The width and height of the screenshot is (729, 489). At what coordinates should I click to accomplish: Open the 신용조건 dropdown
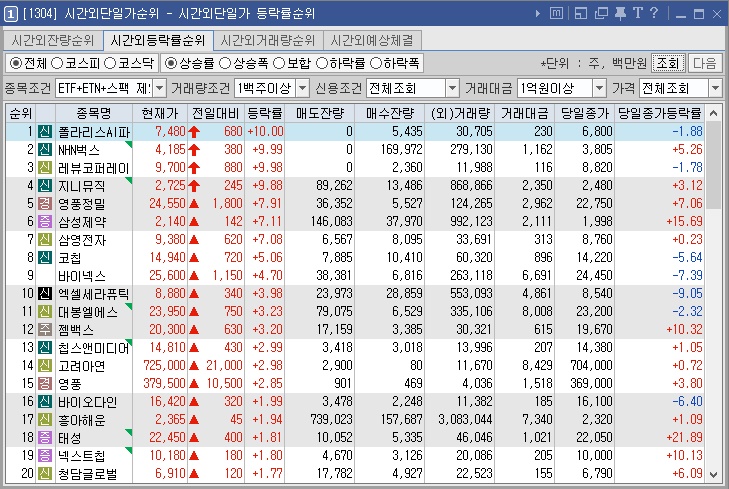[x=452, y=88]
